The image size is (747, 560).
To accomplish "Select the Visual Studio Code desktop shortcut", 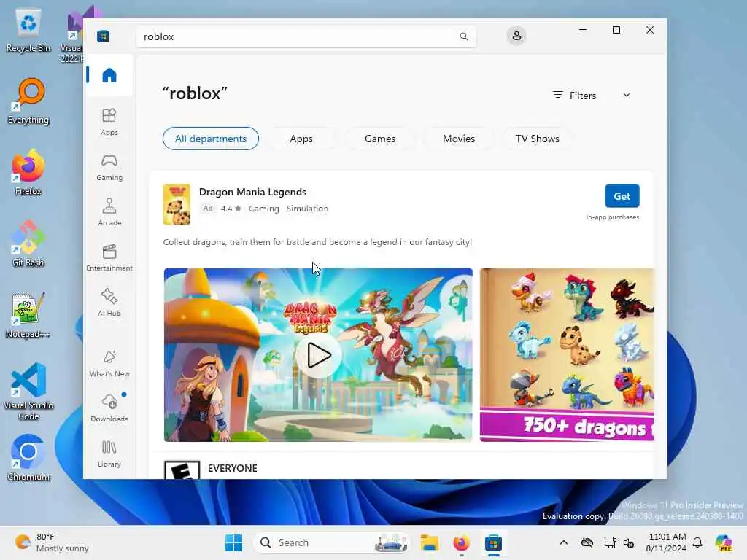I will point(28,392).
